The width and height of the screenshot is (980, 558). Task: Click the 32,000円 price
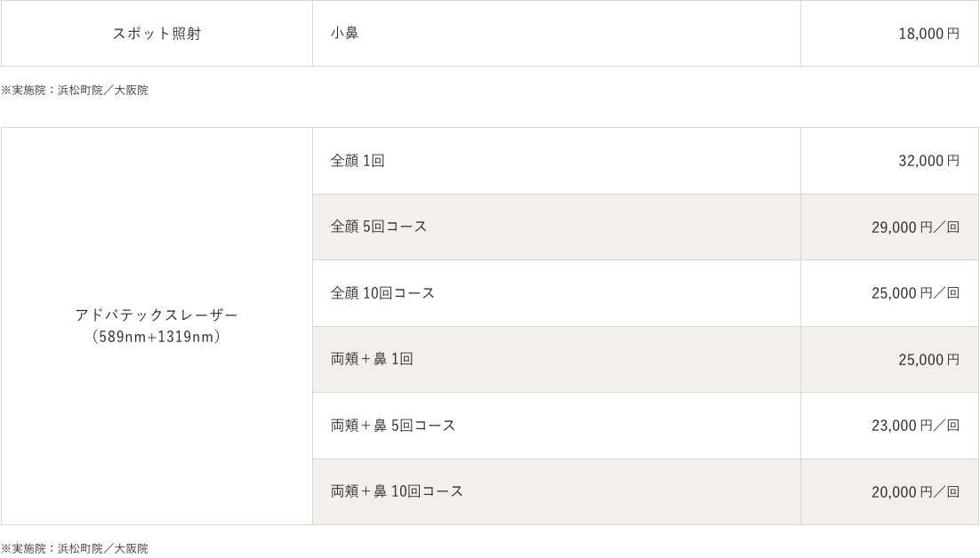click(928, 161)
